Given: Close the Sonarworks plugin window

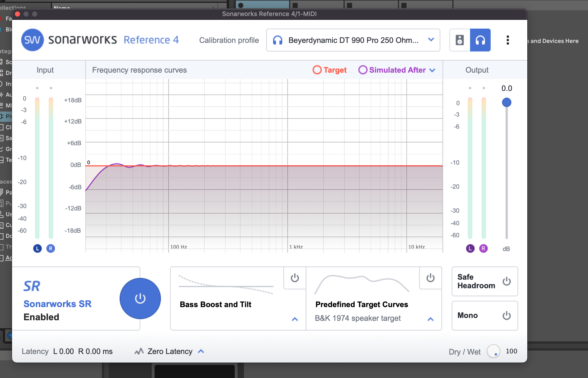Looking at the screenshot, I should (17, 14).
